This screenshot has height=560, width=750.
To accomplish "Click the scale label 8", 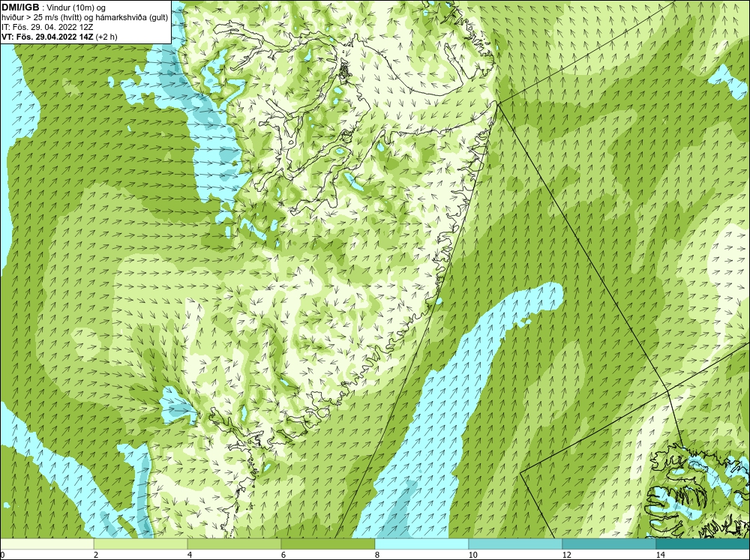I will (377, 555).
